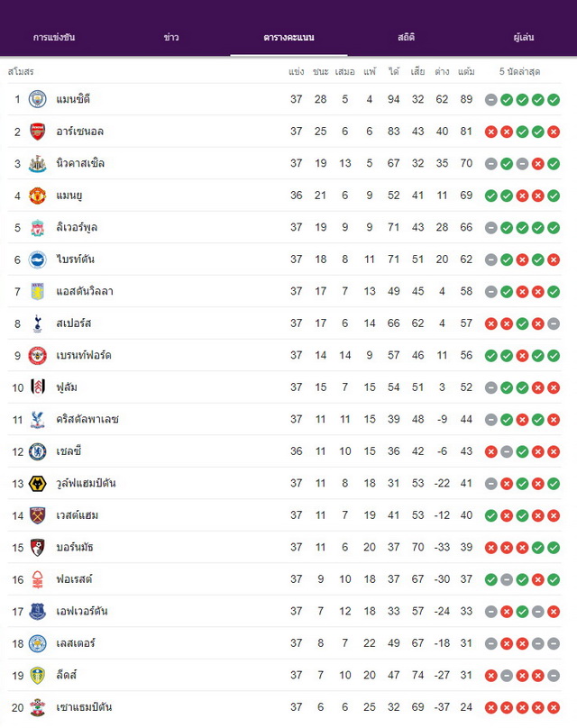
Task: Open the เอฟเวอร์ตัน team link
Action: (x=82, y=612)
